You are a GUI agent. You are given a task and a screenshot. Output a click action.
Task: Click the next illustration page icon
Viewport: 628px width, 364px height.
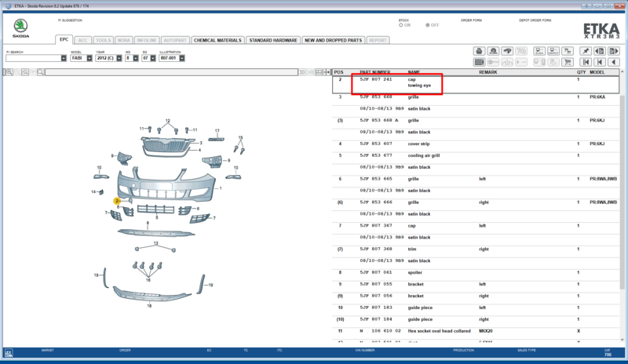pyautogui.click(x=614, y=51)
